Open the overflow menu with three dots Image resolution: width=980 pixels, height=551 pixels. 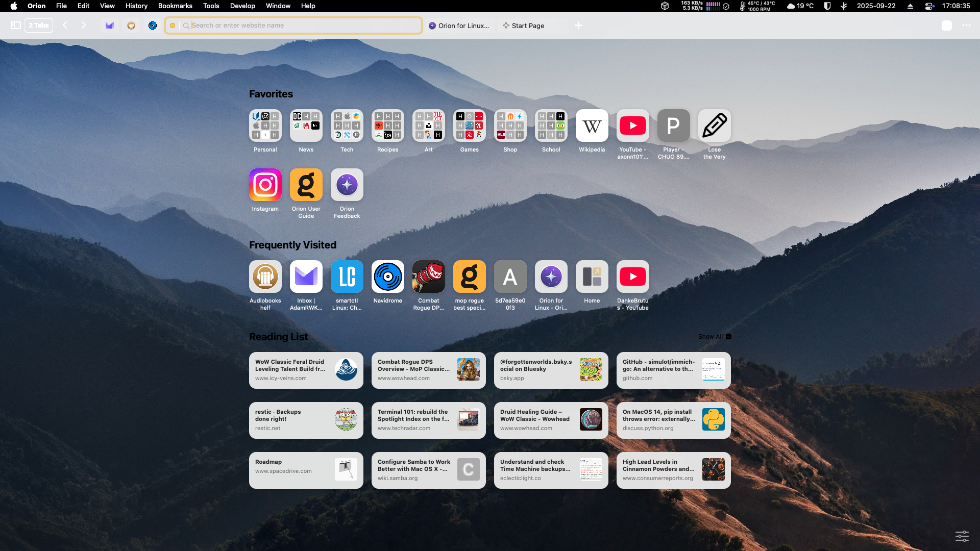[x=967, y=25]
